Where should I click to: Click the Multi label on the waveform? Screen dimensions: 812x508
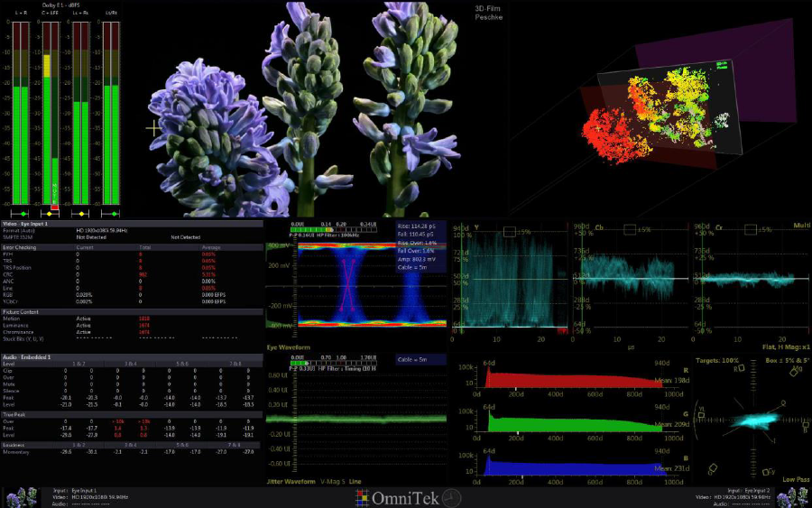coord(802,226)
